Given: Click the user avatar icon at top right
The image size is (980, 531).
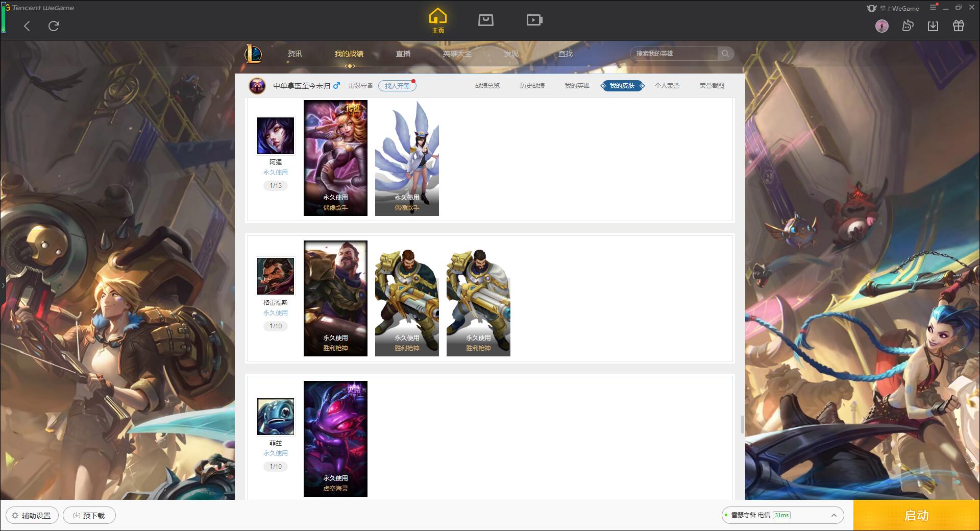Looking at the screenshot, I should click(x=881, y=26).
